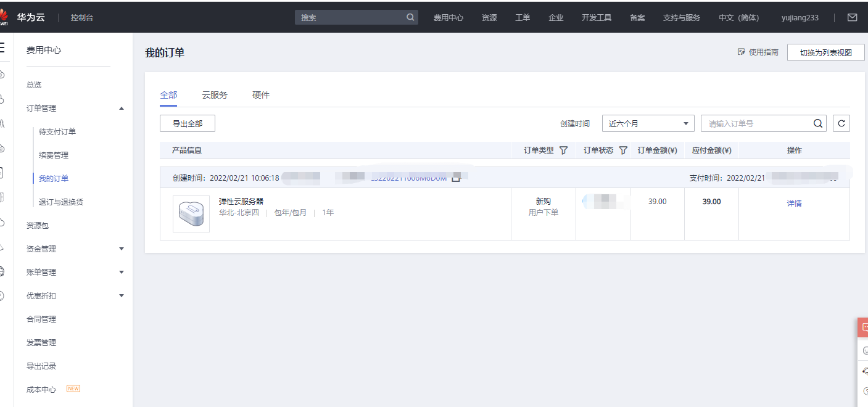Open 成本中心 in the sidebar
This screenshot has width=868, height=407.
click(x=41, y=390)
